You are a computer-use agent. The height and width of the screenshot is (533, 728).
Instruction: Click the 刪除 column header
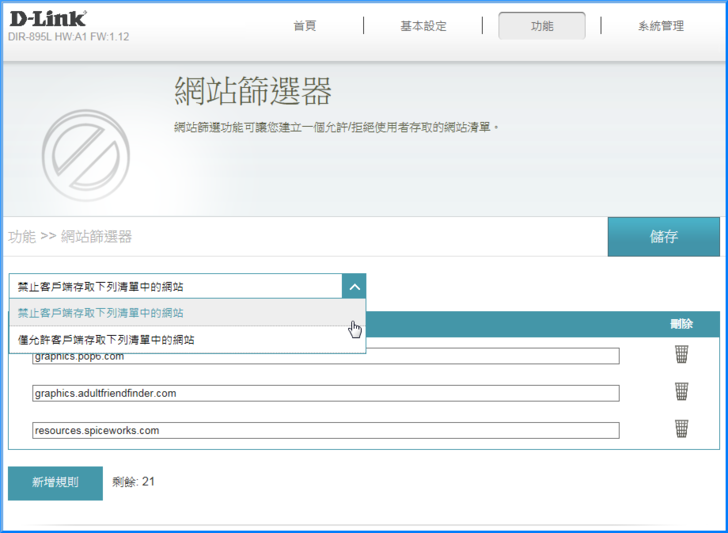[681, 324]
